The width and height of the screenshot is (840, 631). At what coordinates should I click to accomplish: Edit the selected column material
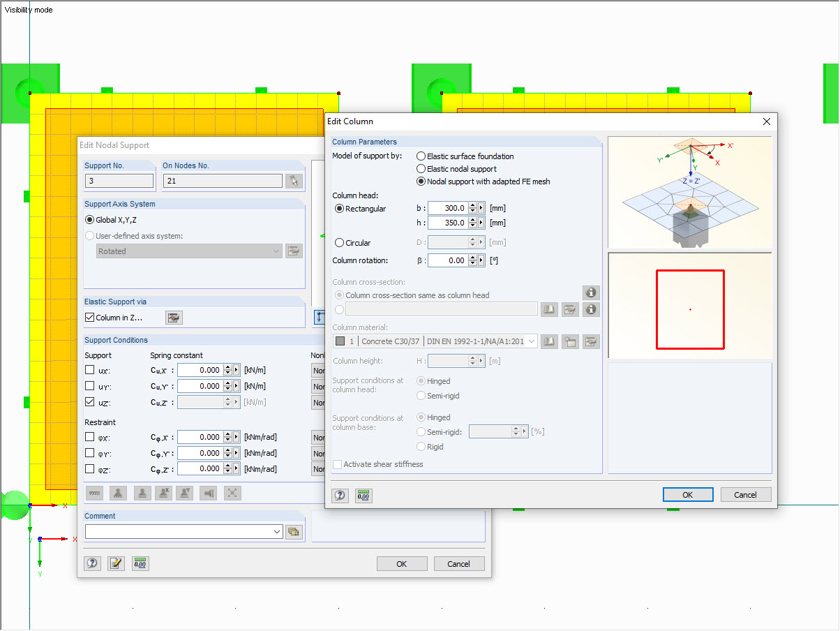590,341
